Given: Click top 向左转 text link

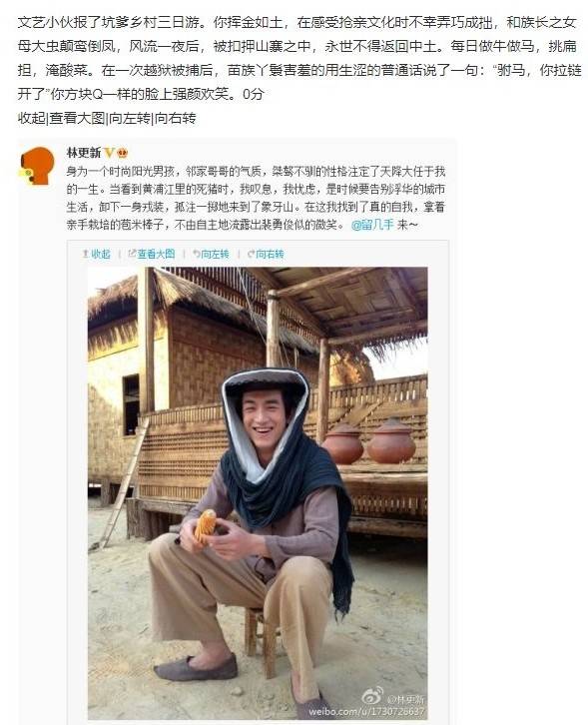Looking at the screenshot, I should pos(130,119).
